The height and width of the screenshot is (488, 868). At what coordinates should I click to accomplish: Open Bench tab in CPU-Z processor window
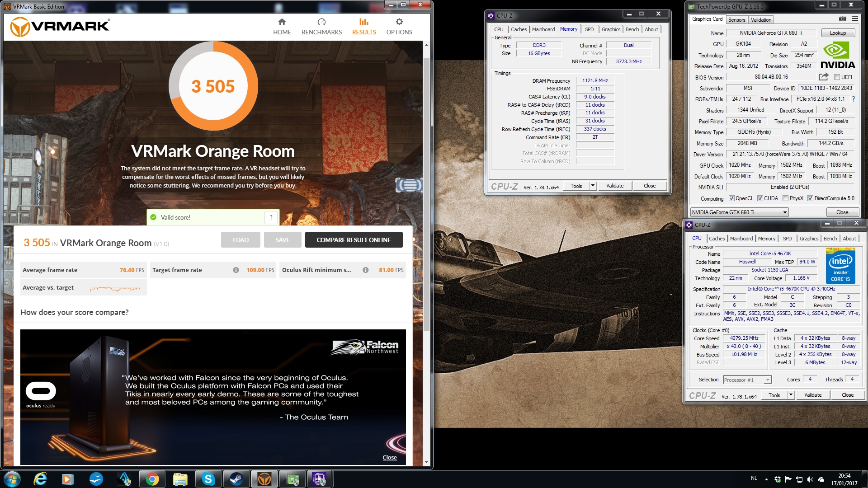(830, 239)
